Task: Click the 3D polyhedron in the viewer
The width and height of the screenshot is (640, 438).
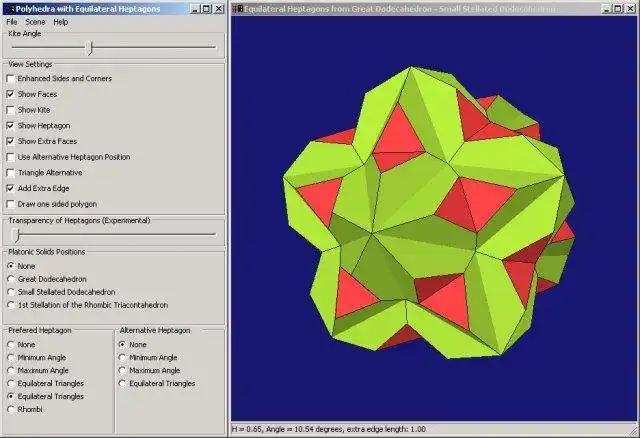Action: 429,212
